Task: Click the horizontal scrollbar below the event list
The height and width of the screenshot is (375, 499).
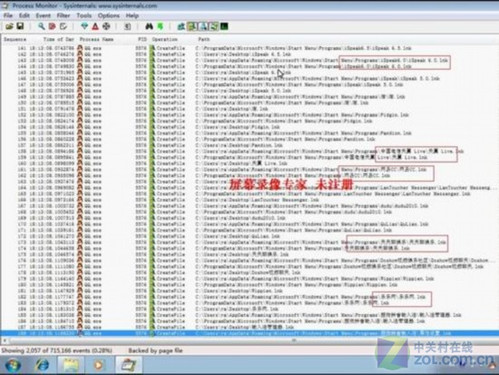Action: [x=249, y=341]
